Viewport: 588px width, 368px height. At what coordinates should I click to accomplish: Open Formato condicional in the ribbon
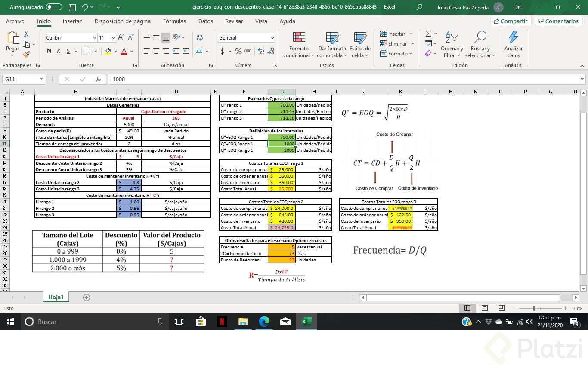pyautogui.click(x=298, y=45)
